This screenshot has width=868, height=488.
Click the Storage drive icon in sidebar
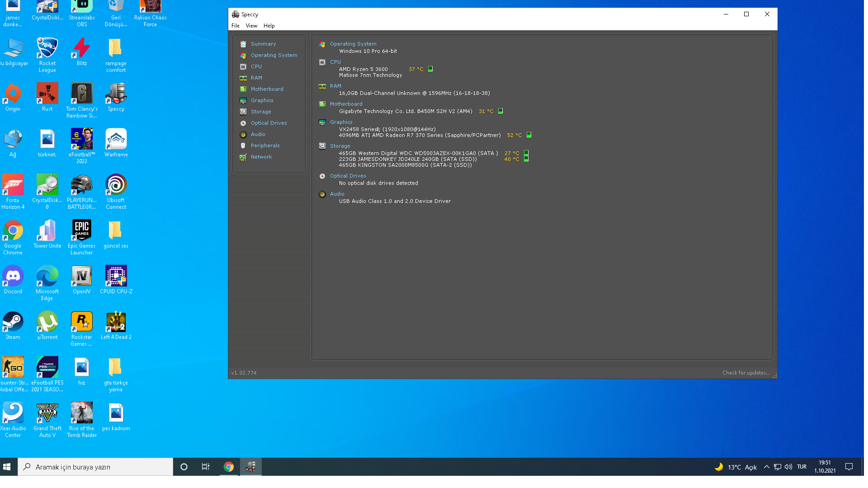coord(243,112)
